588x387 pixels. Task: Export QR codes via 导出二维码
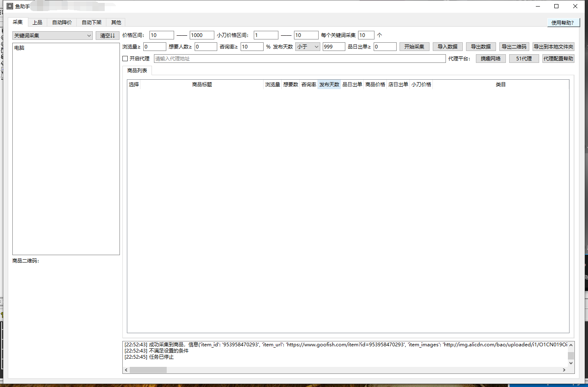[x=514, y=46]
